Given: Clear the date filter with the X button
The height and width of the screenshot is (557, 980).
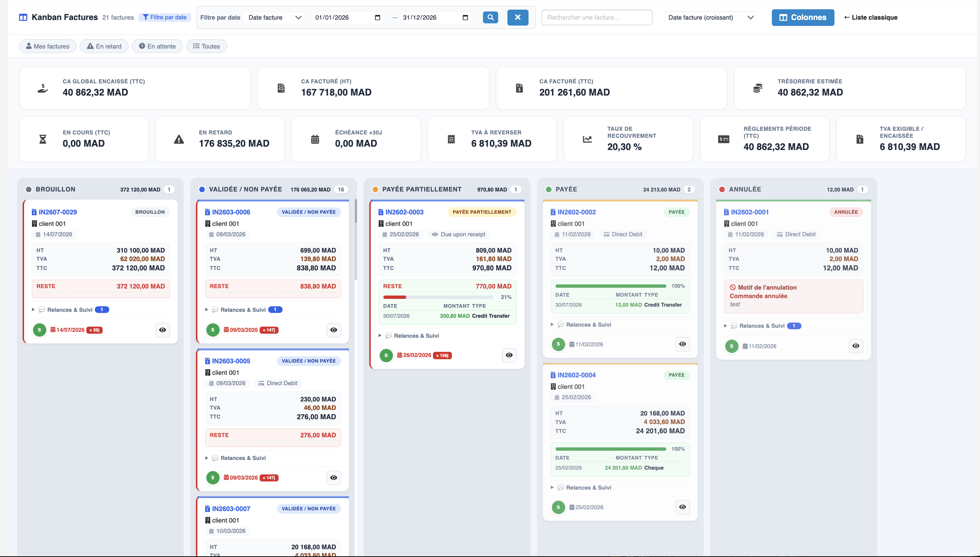Looking at the screenshot, I should tap(517, 17).
